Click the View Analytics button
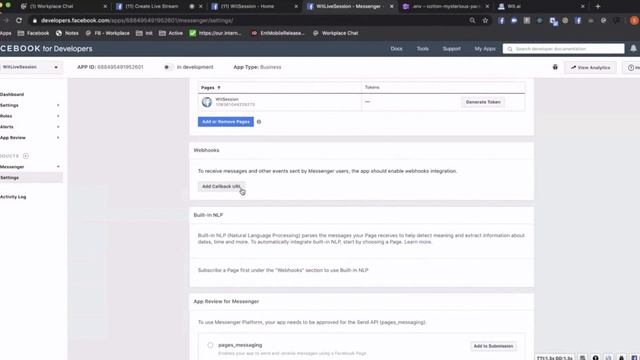This screenshot has height=360, width=640. pyautogui.click(x=590, y=67)
